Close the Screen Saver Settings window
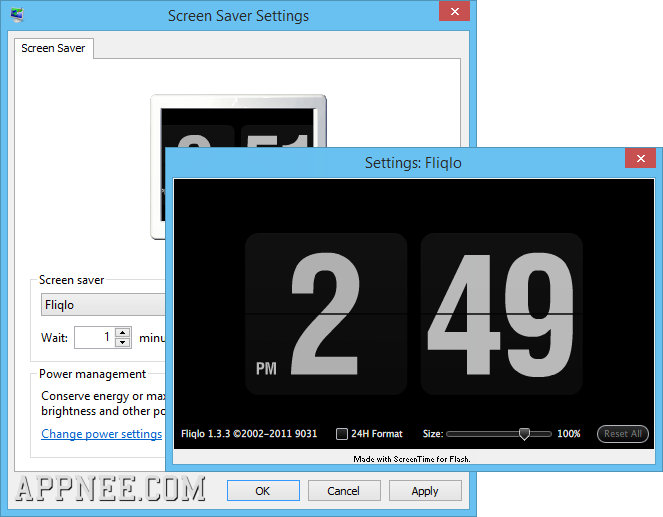663x517 pixels. pyautogui.click(x=455, y=11)
